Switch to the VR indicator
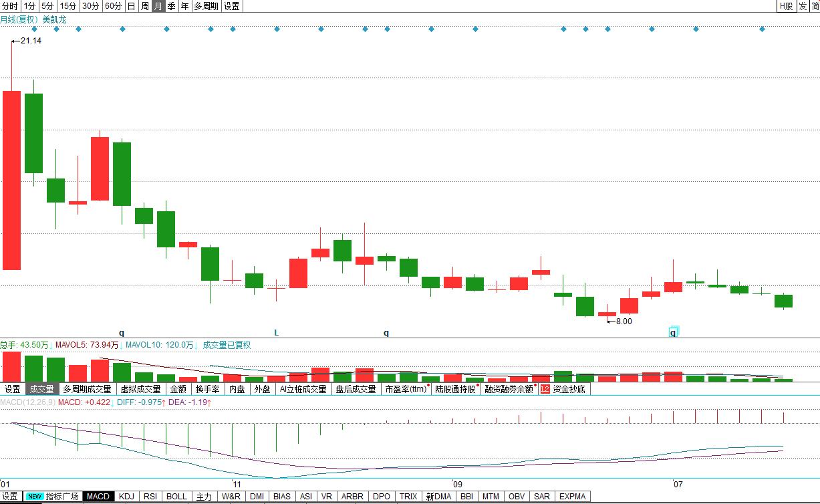The width and height of the screenshot is (820, 504). pyautogui.click(x=327, y=497)
